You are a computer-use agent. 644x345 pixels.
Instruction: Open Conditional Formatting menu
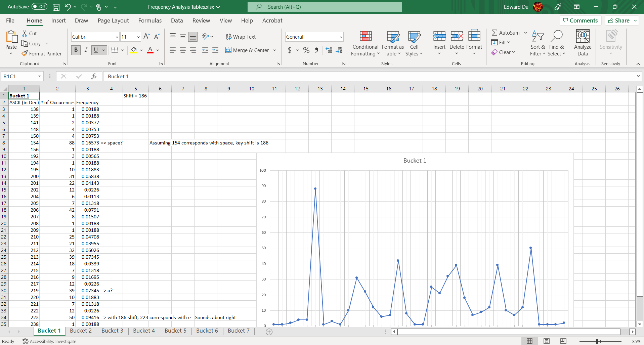(365, 44)
